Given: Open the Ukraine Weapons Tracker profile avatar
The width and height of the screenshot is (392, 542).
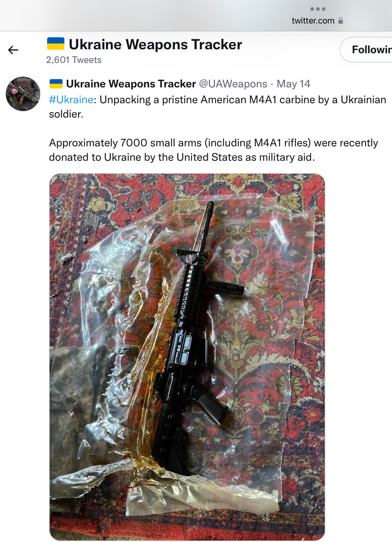Looking at the screenshot, I should [23, 94].
